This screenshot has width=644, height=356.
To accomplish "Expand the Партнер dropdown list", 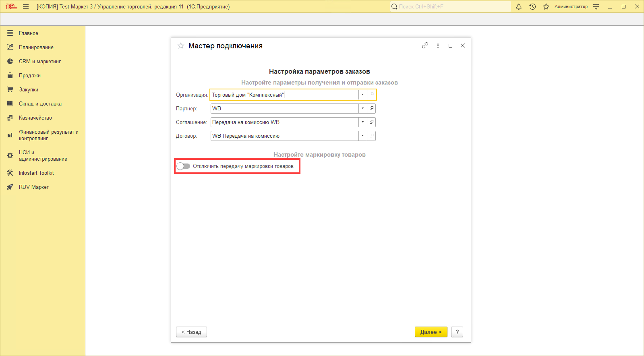I will 362,108.
